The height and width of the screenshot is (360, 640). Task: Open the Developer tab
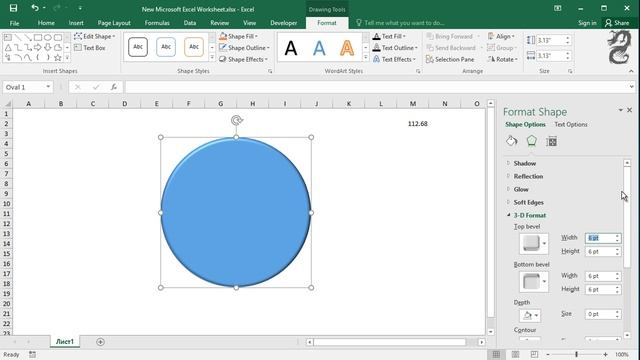click(283, 23)
